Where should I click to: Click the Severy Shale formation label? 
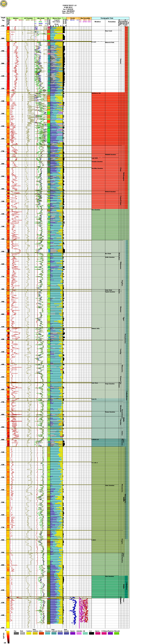pyautogui.click(x=108, y=290)
